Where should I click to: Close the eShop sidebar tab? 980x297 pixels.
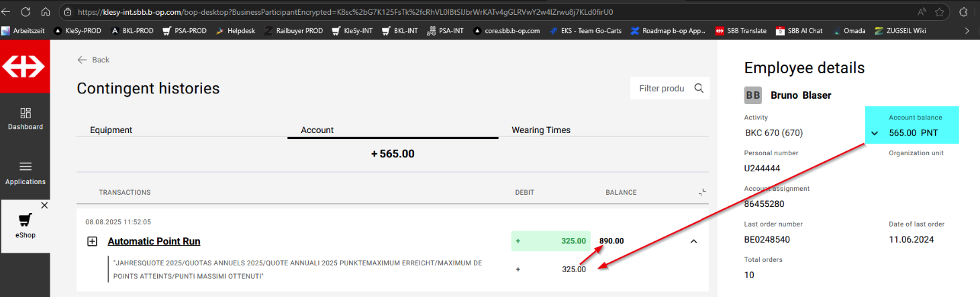click(44, 206)
